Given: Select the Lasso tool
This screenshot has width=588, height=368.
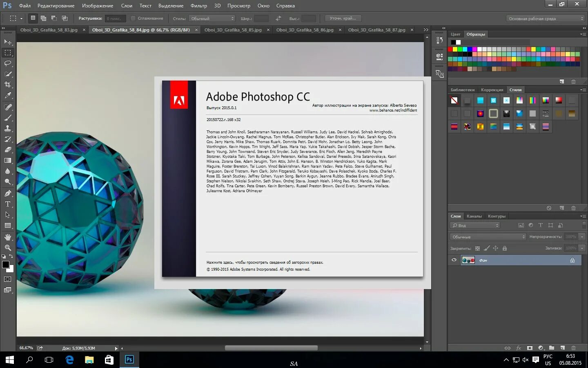Looking at the screenshot, I should pyautogui.click(x=8, y=63).
